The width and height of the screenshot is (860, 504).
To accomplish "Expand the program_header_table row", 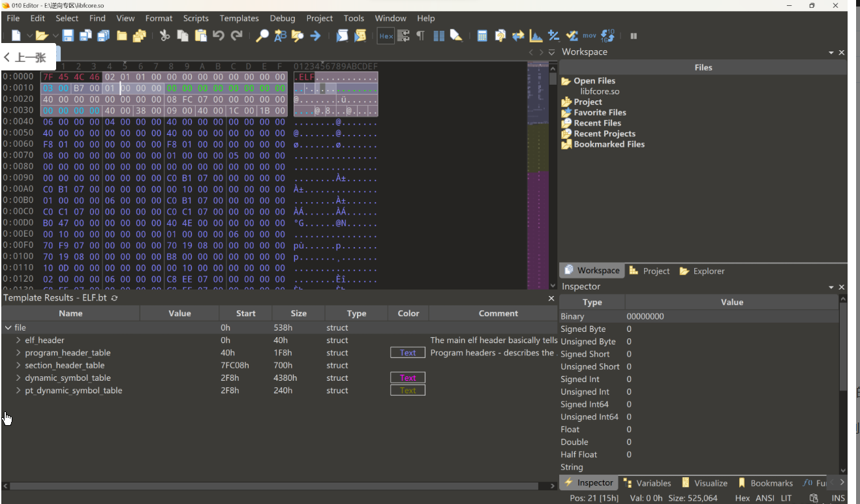I will click(x=18, y=353).
